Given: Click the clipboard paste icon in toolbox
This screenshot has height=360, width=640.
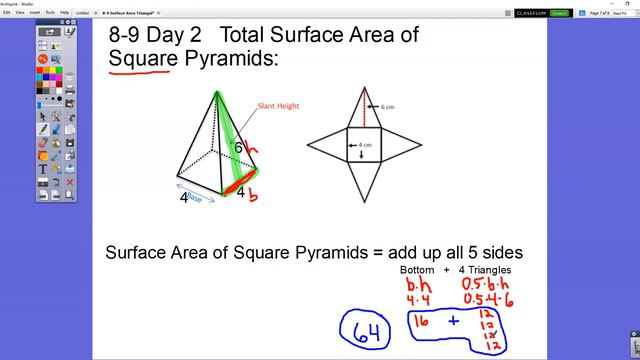Looking at the screenshot, I should pos(70,130).
